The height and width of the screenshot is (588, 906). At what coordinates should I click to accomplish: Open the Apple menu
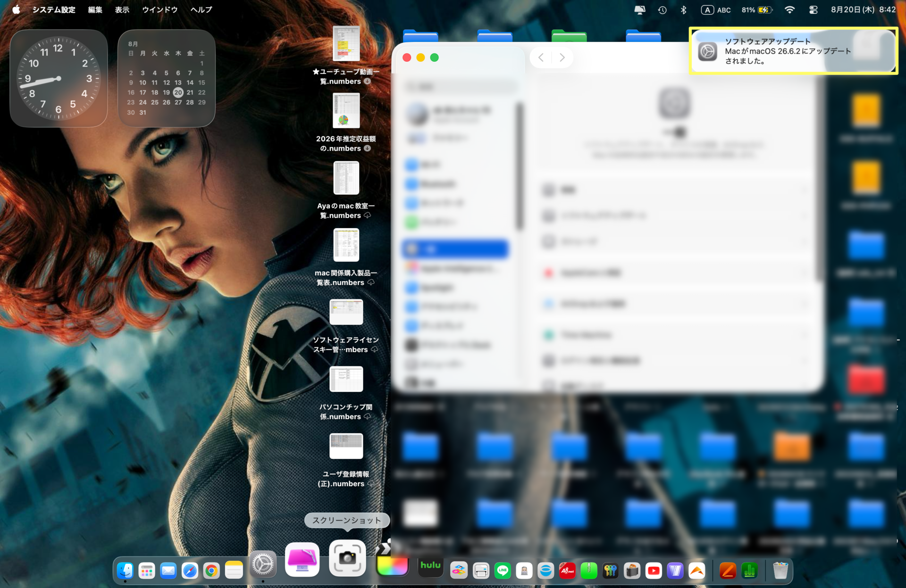[x=16, y=9]
